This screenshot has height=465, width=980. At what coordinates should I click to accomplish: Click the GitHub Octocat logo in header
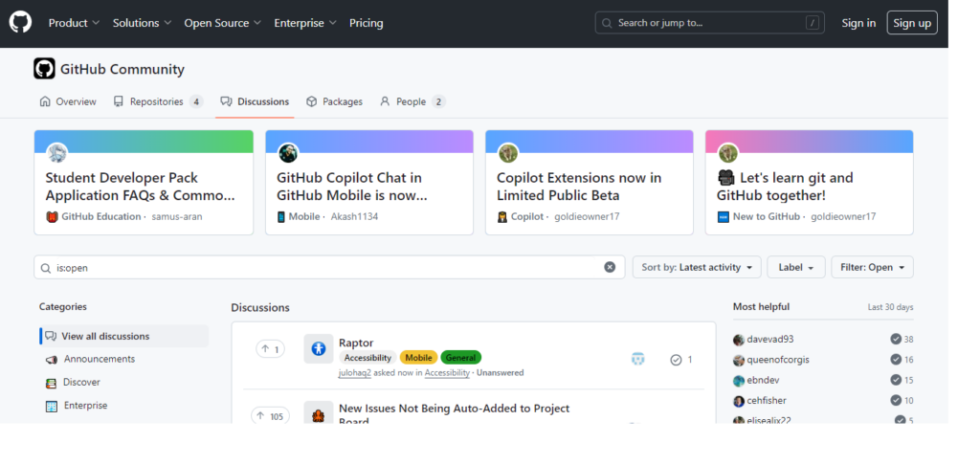tap(20, 23)
